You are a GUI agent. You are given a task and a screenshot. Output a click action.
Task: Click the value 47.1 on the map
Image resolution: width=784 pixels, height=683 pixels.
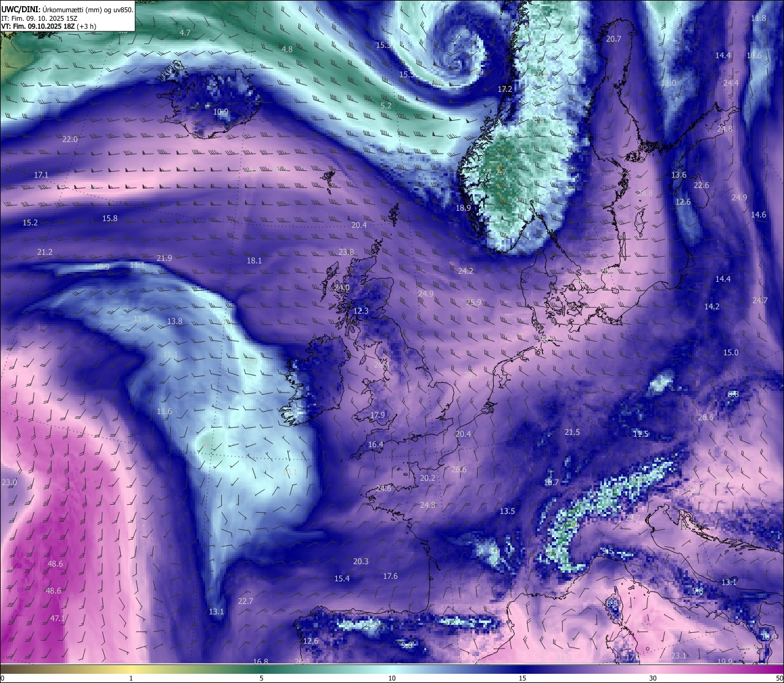tap(58, 618)
